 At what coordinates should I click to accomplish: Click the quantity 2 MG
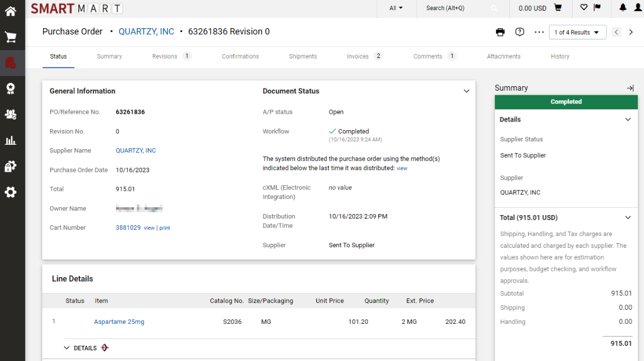pos(409,322)
